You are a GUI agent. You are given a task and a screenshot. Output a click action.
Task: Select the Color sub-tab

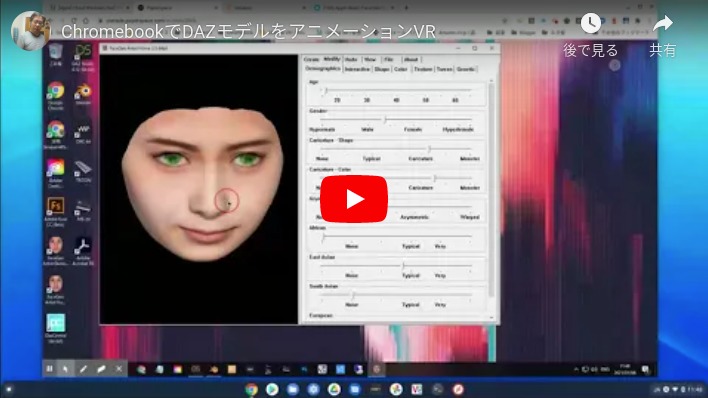click(401, 69)
